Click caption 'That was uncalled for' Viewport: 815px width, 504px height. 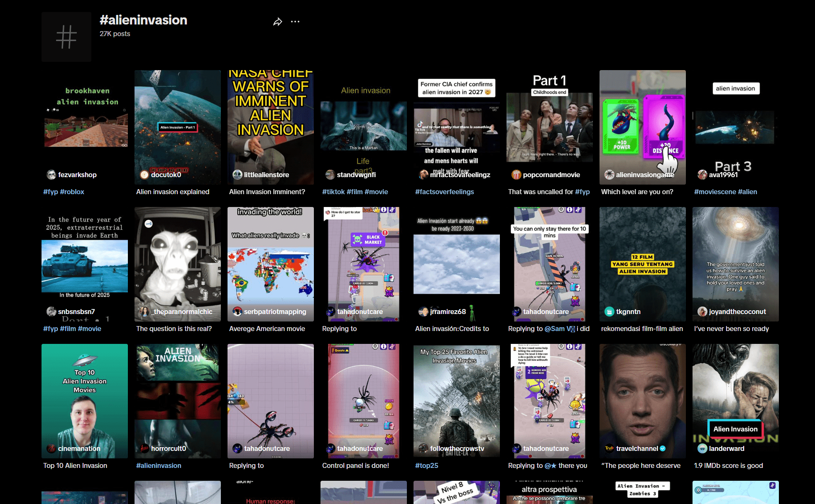(541, 192)
